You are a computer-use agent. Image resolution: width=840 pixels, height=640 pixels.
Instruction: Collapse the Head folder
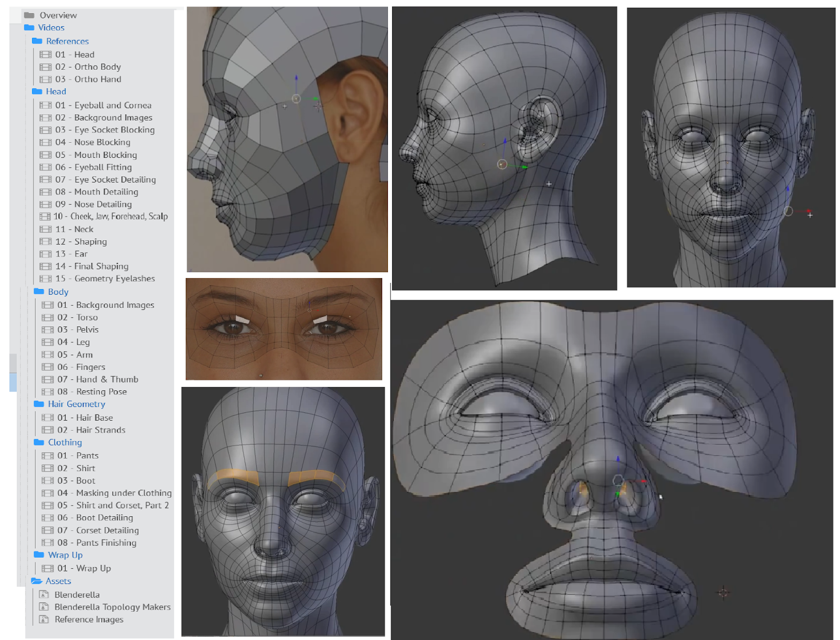point(37,91)
